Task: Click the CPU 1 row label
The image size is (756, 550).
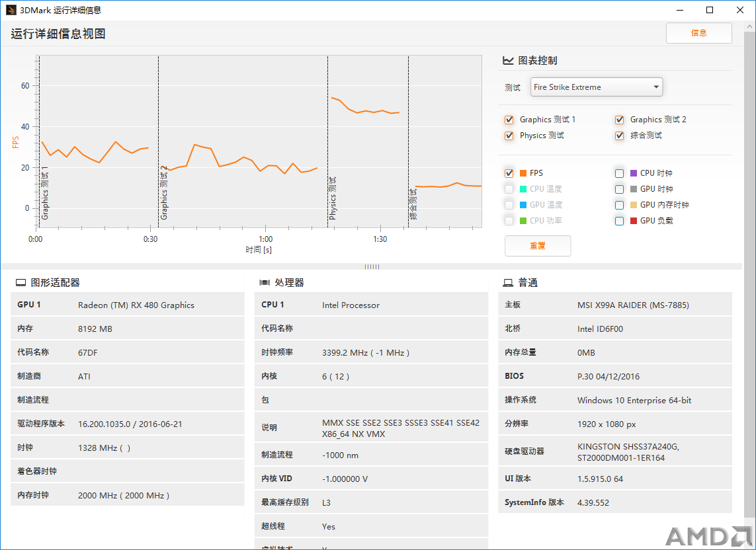Action: click(273, 305)
